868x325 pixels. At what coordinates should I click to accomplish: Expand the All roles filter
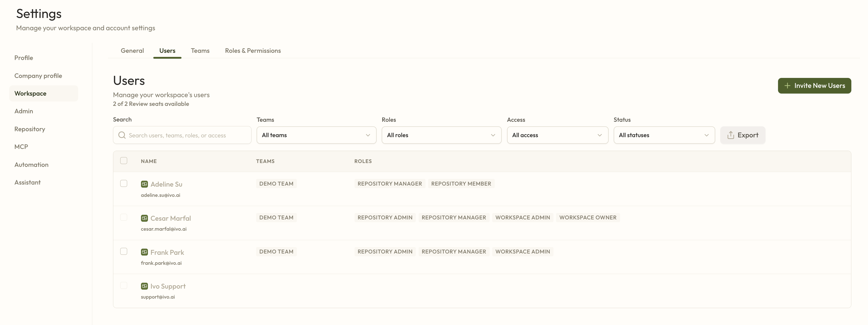click(441, 135)
